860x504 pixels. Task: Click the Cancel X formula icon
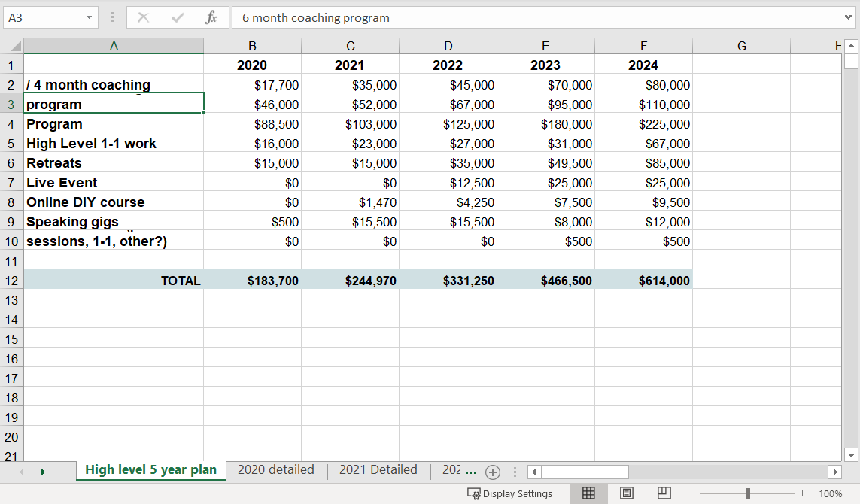(x=144, y=17)
